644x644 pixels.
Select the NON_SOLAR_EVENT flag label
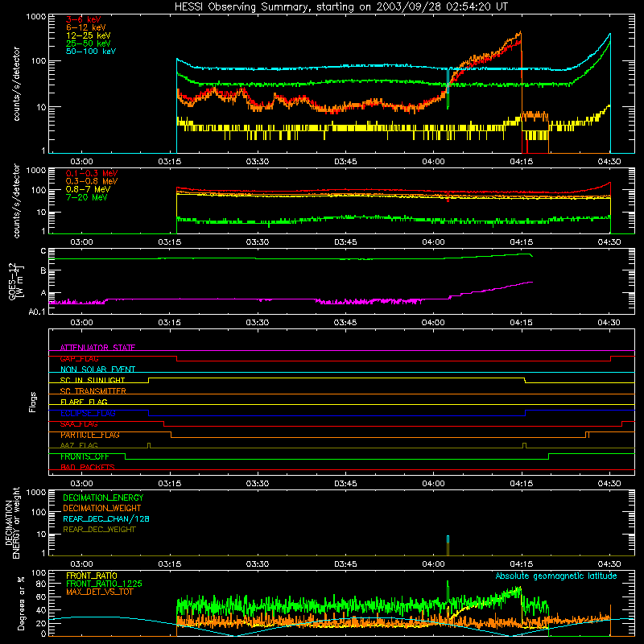point(97,369)
